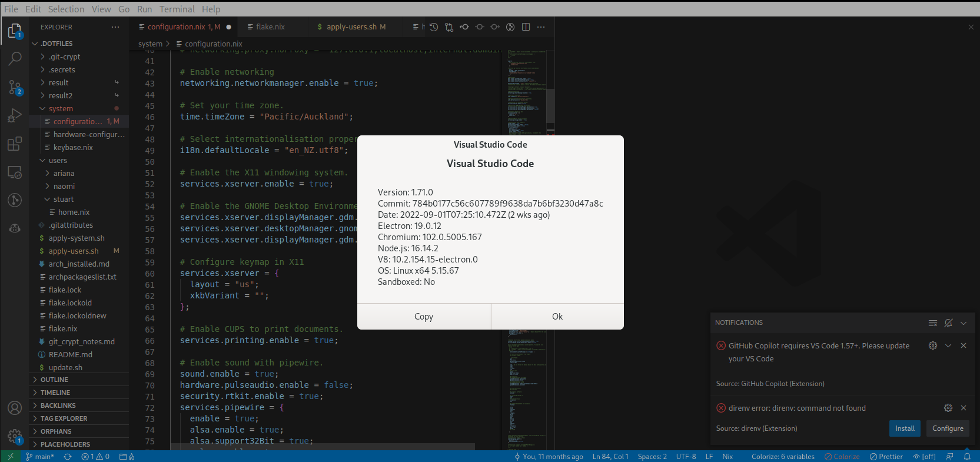Toggle Do Not Disturb in notifications header
980x462 pixels.
click(x=948, y=323)
